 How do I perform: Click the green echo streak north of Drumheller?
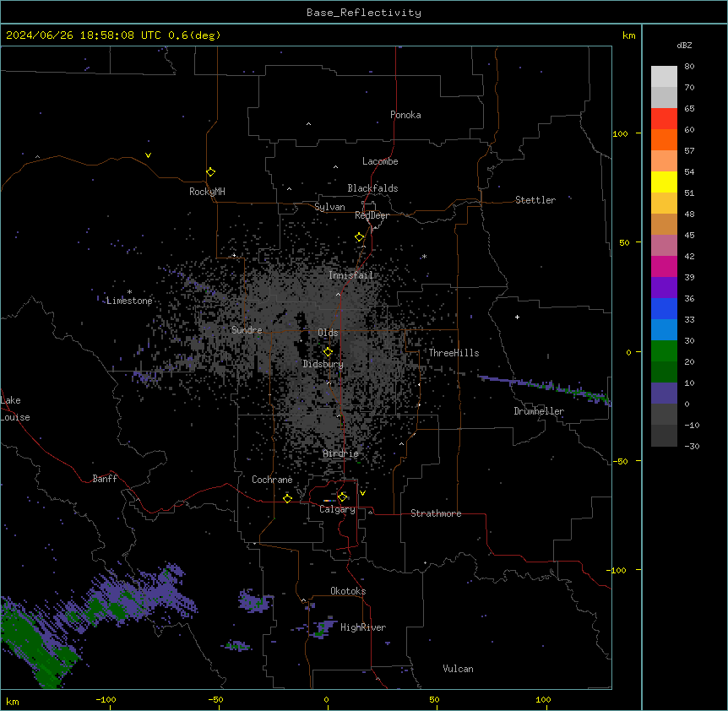[544, 387]
